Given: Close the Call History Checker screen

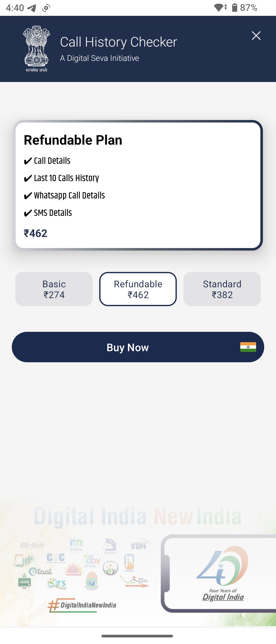Looking at the screenshot, I should coord(256,36).
